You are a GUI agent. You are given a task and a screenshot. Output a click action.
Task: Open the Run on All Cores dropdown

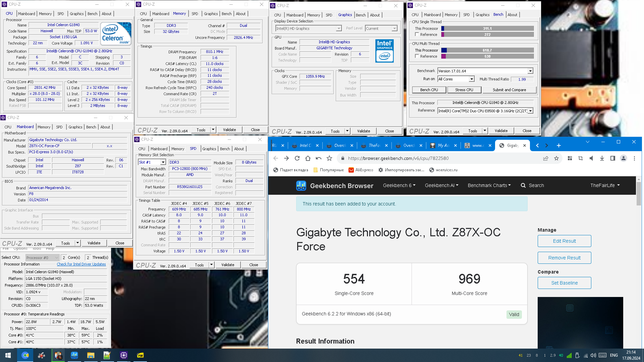tap(472, 79)
